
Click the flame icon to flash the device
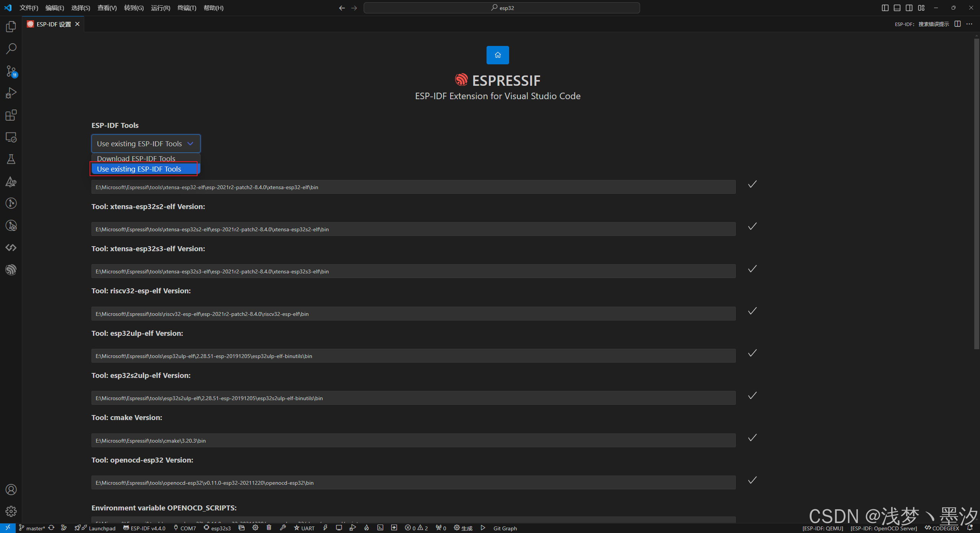[x=366, y=528]
